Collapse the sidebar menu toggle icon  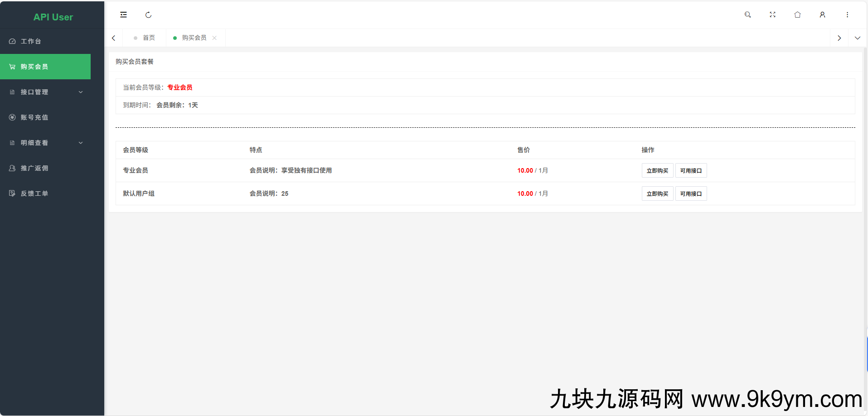[x=123, y=15]
